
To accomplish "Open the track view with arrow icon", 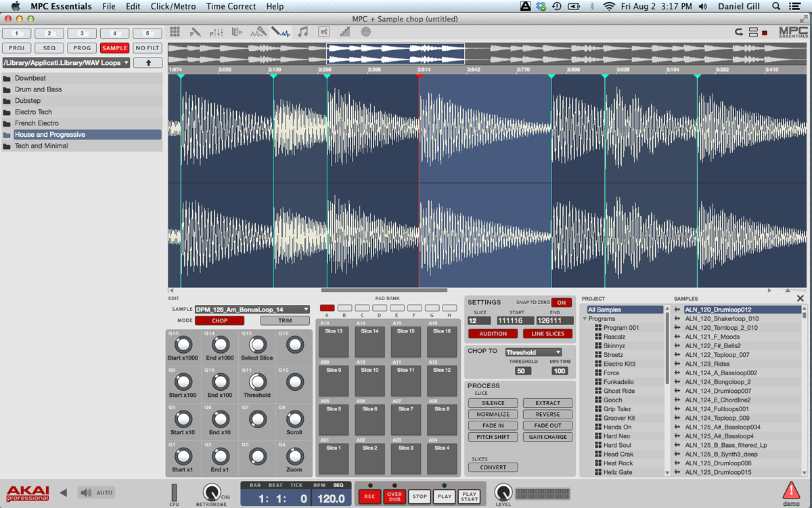I will pyautogui.click(x=238, y=32).
